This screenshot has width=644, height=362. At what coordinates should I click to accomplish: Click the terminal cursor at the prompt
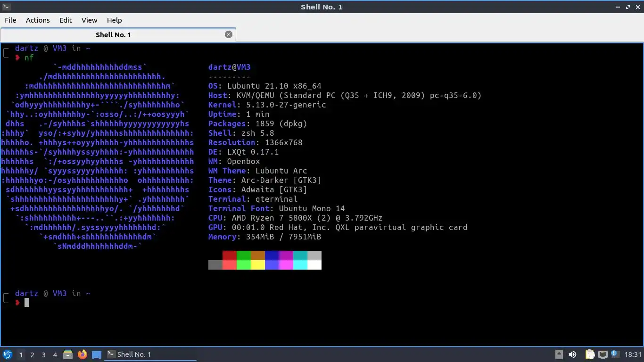(27, 303)
